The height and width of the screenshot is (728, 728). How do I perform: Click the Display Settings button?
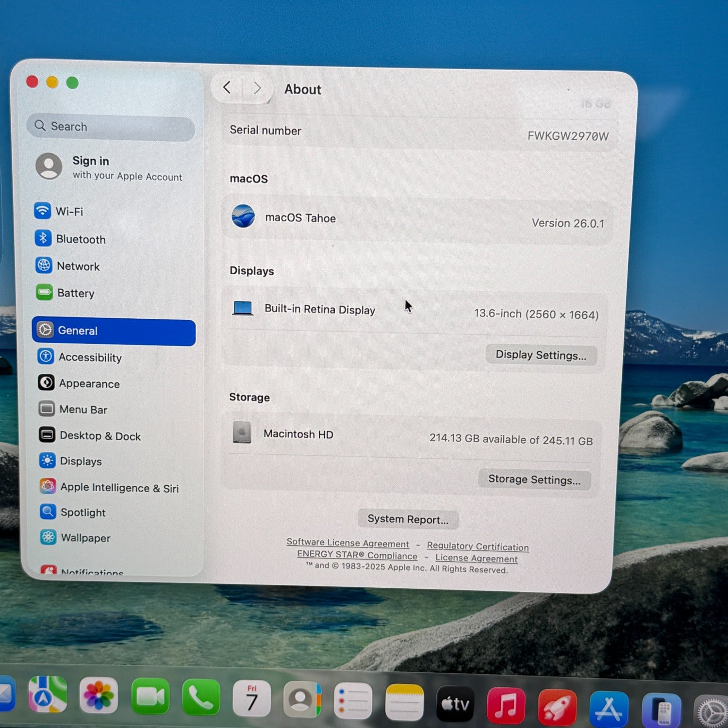pos(541,355)
